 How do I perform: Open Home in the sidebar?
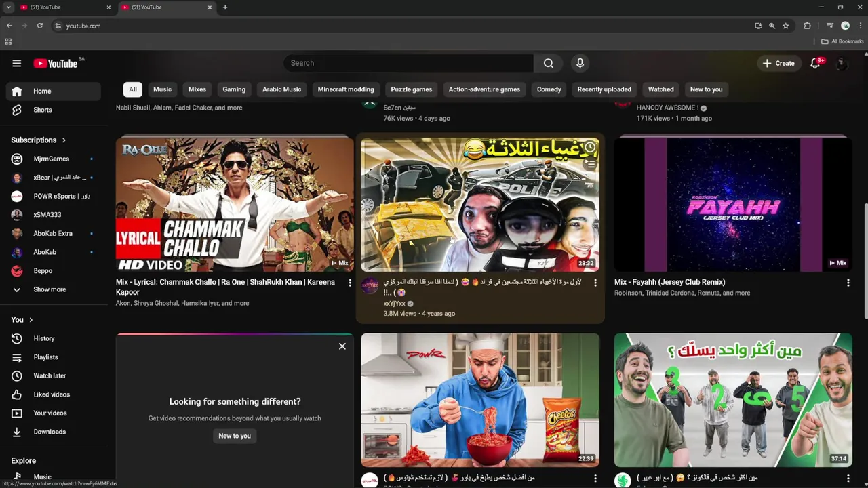point(53,91)
